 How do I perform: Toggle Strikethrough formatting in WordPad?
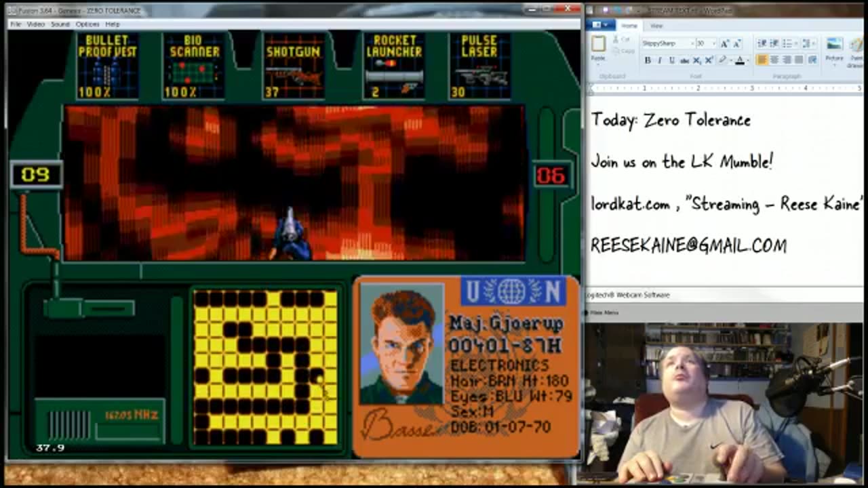tap(685, 60)
